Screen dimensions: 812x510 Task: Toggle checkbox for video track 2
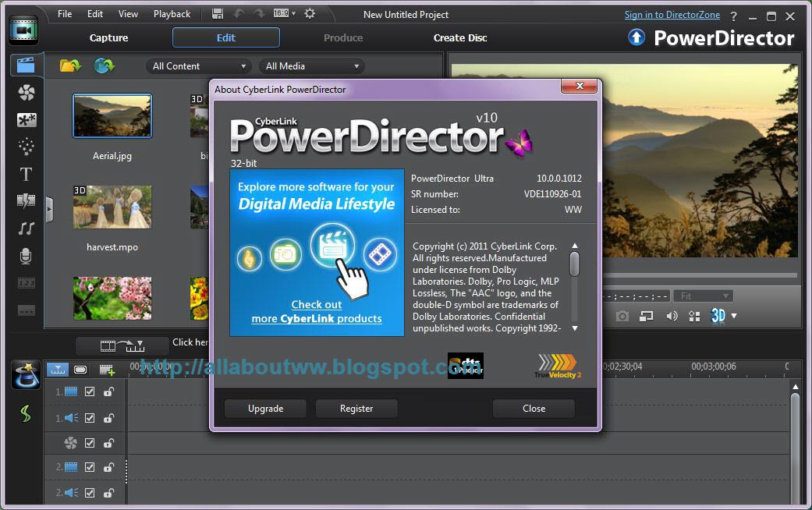90,467
